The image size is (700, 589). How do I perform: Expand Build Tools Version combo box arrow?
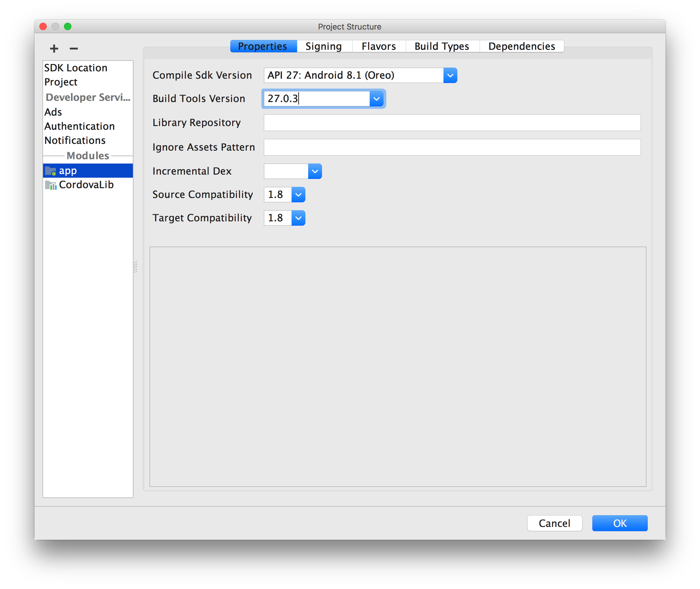[376, 99]
